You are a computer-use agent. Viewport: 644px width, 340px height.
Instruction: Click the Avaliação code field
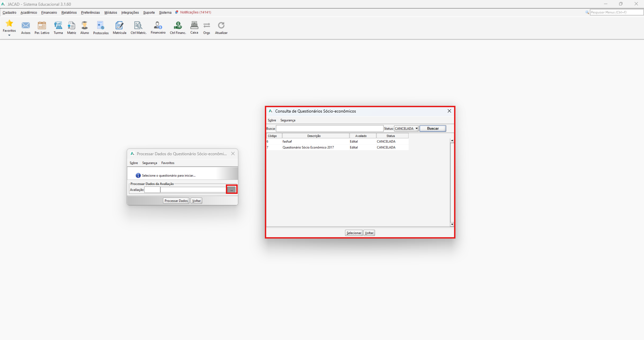click(152, 190)
